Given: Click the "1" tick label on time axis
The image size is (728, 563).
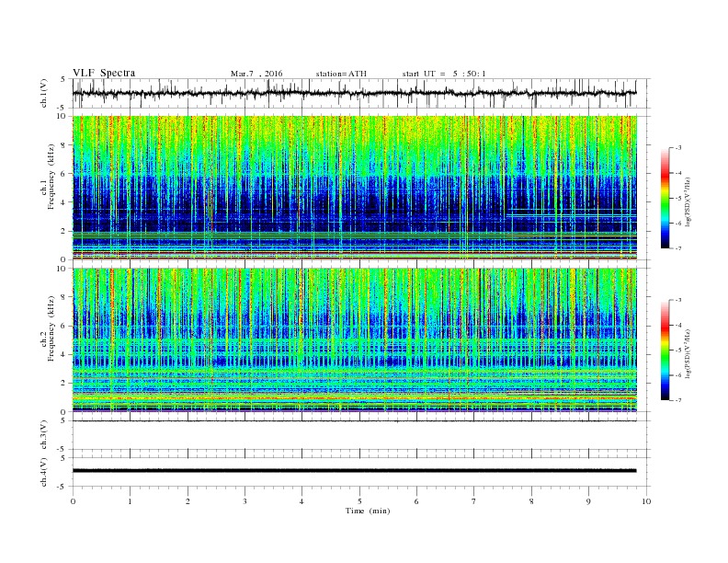Looking at the screenshot, I should click(130, 501).
